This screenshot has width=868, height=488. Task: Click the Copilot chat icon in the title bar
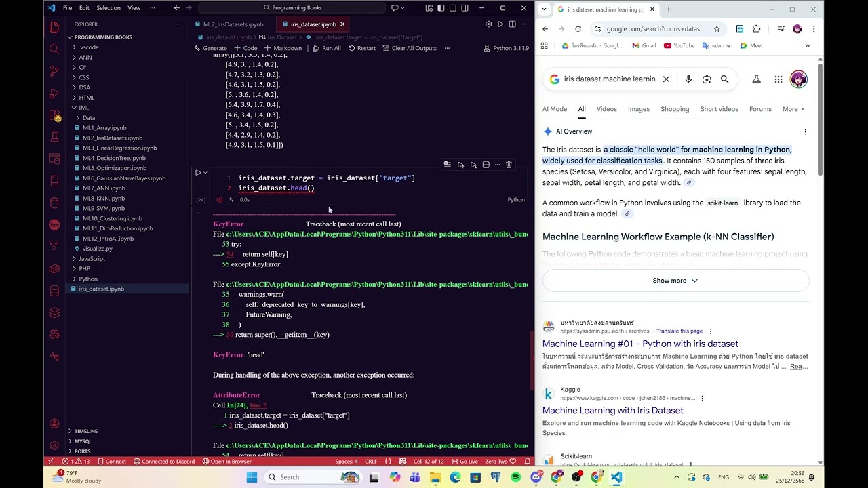(x=395, y=8)
